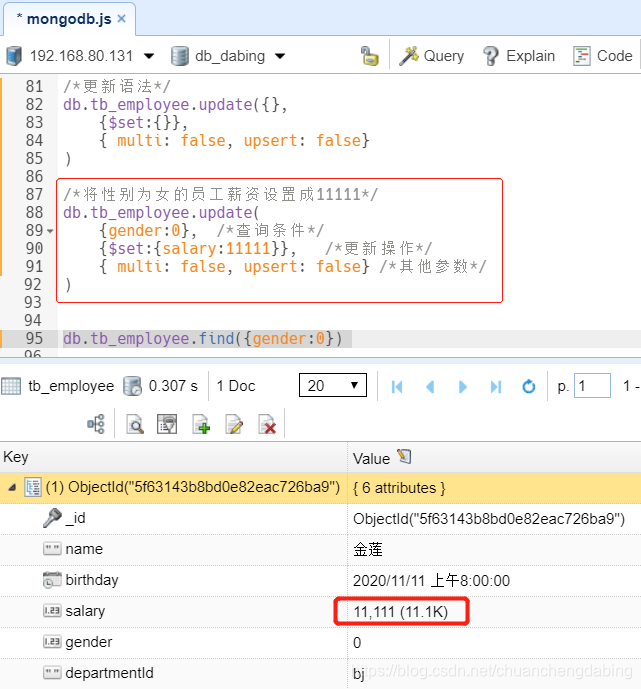Collapse code fold at line 89
This screenshot has height=689, width=641.
pyautogui.click(x=50, y=231)
